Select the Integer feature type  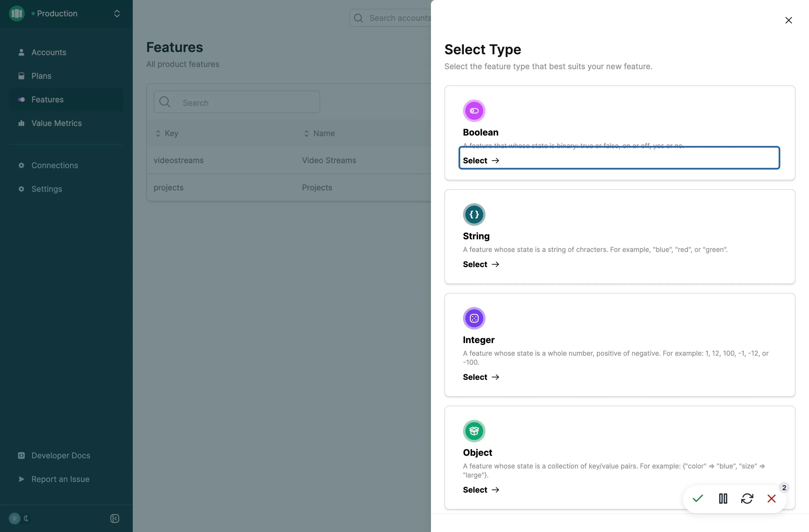tap(481, 377)
